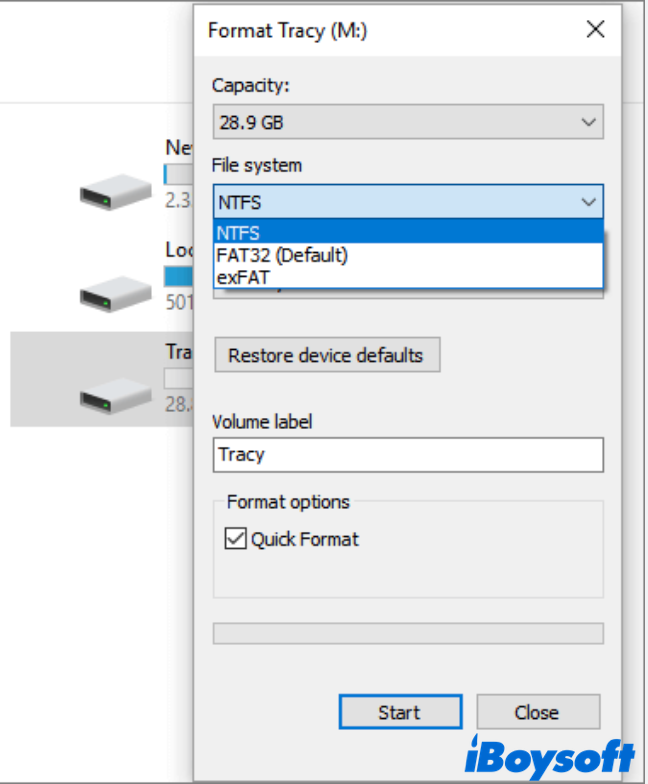Click into the Volume label field containing Tracy
The width and height of the screenshot is (648, 784).
pos(408,454)
